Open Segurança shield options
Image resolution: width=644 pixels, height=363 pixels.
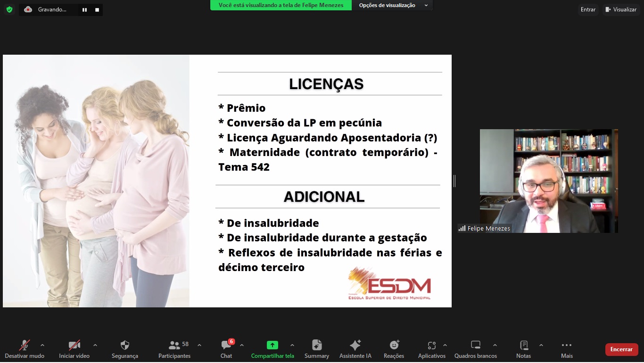125,349
